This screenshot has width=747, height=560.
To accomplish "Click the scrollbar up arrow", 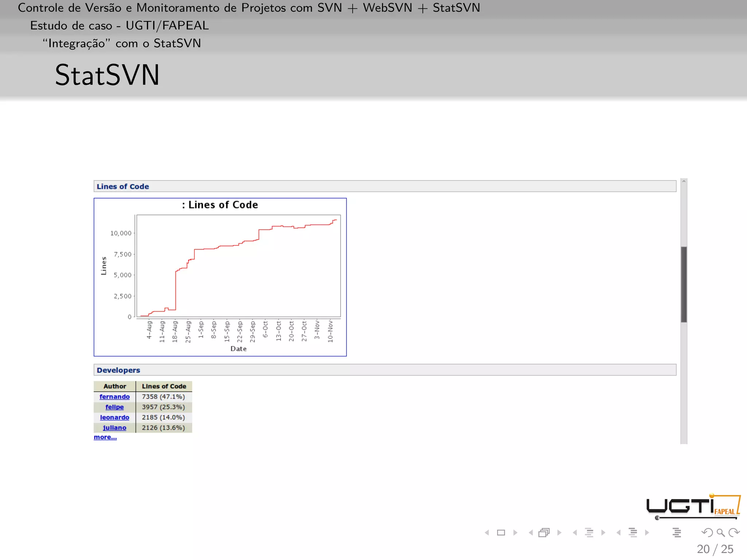I will tap(684, 181).
